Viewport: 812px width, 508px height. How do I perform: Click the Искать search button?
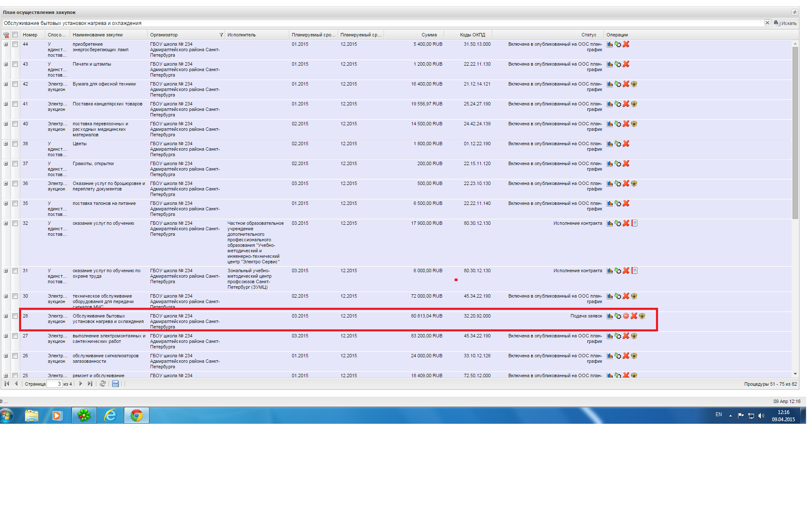pos(785,23)
